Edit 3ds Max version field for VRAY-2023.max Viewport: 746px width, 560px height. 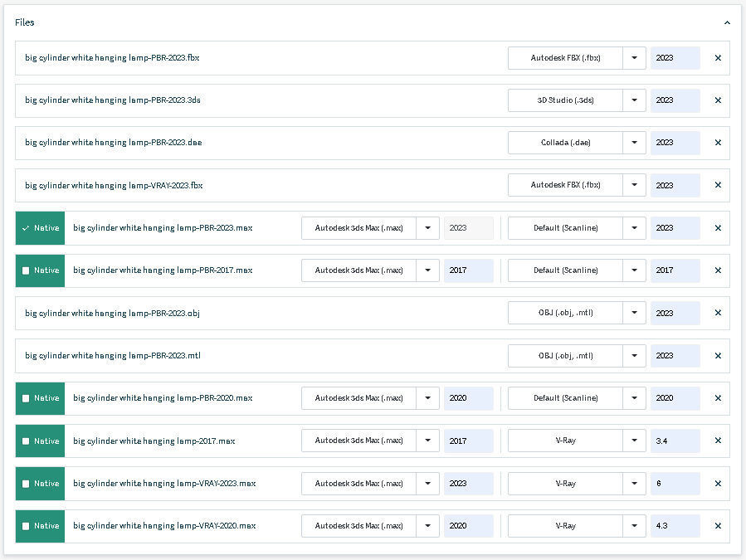pyautogui.click(x=468, y=484)
